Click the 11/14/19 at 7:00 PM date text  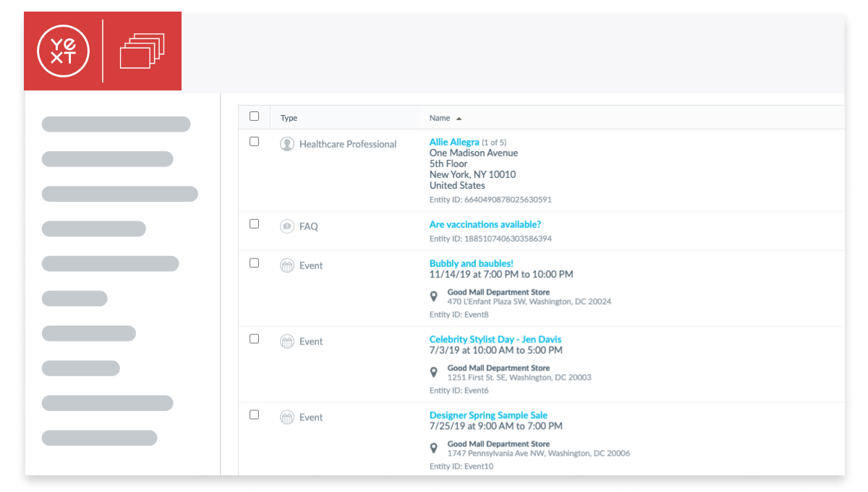click(501, 275)
